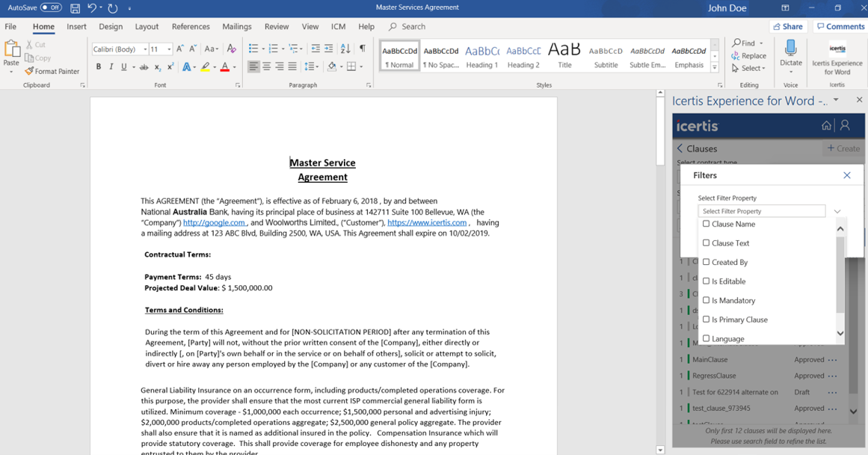
Task: Open the Icertis user profile icon
Action: point(845,126)
